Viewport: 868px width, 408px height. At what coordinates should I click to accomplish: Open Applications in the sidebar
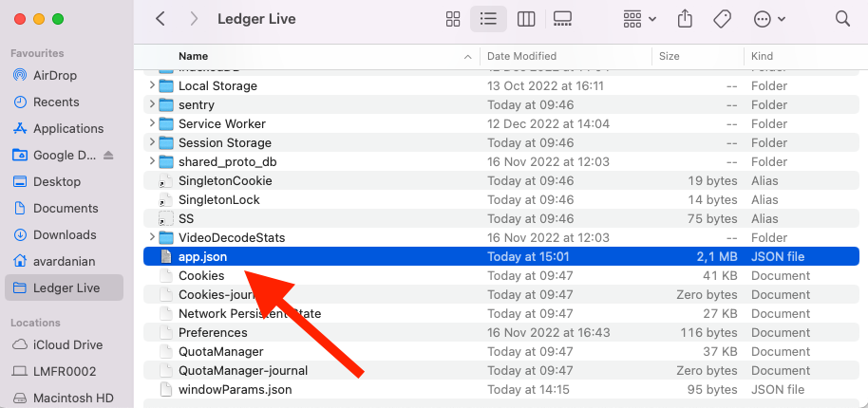[x=67, y=128]
